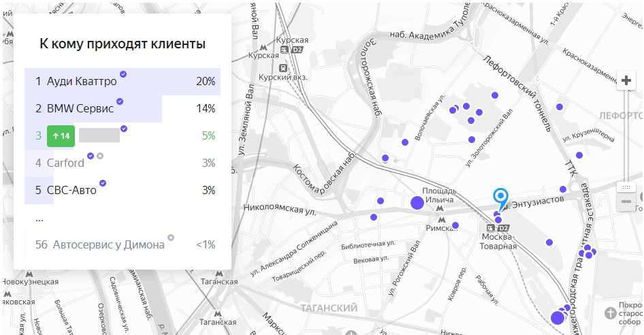Select the BMW Сервис row
This screenshot has height=335, width=644.
[x=123, y=108]
